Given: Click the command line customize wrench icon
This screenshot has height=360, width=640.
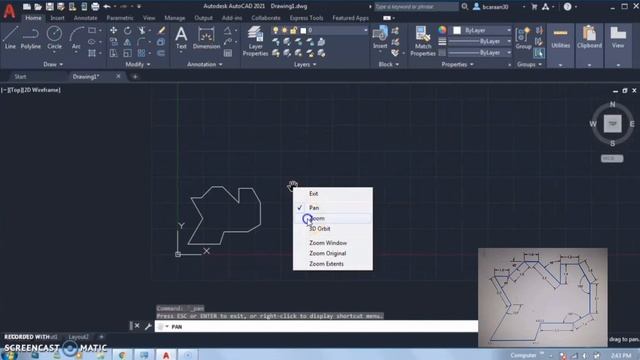Looking at the screenshot, I should (x=148, y=326).
